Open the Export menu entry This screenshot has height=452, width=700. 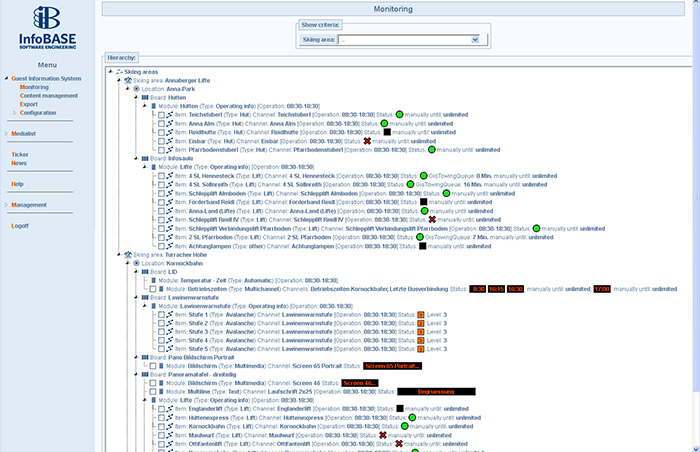[29, 104]
